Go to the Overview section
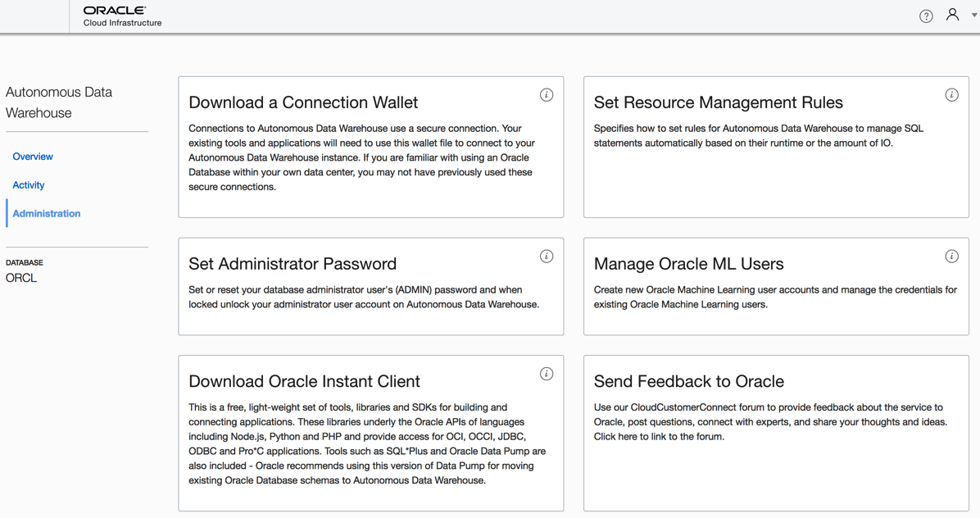 click(x=33, y=157)
